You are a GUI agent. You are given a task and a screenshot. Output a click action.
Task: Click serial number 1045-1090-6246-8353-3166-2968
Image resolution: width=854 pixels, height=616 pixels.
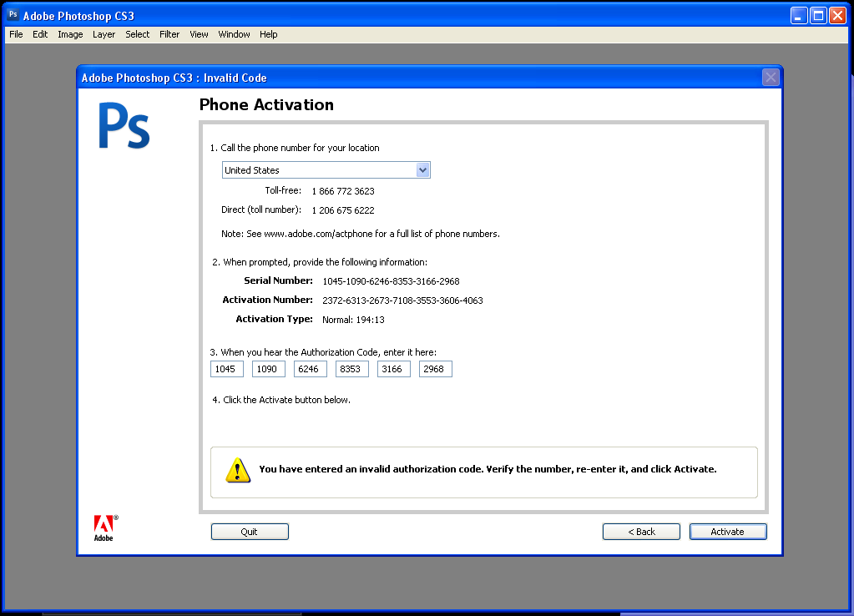click(x=391, y=281)
